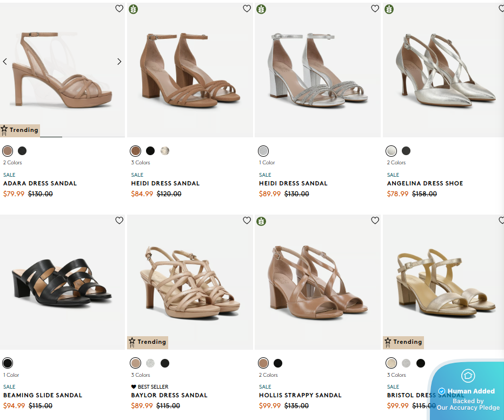
Task: View the gold Bristol Dress Sandal photo
Action: pyautogui.click(x=443, y=282)
